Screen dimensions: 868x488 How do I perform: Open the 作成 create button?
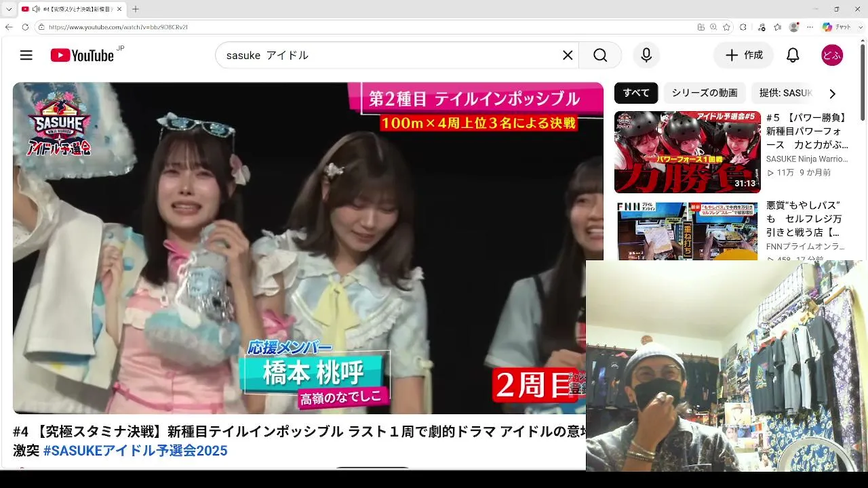point(743,56)
